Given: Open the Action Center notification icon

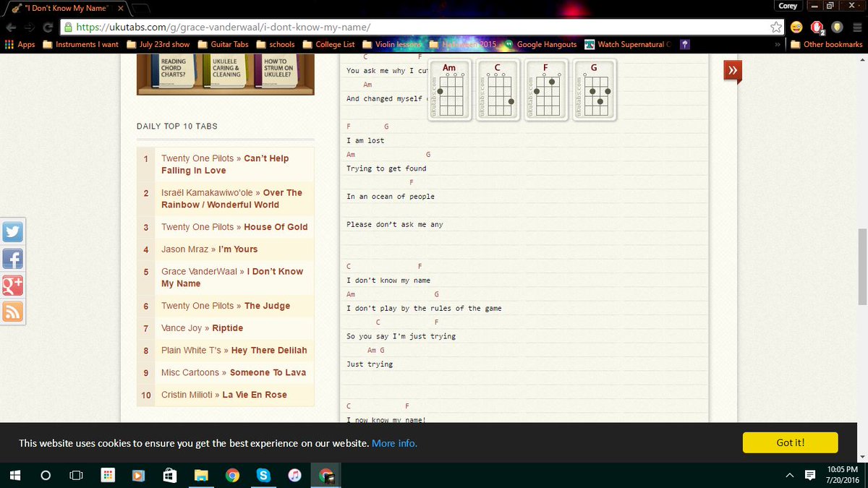Looking at the screenshot, I should tap(809, 475).
